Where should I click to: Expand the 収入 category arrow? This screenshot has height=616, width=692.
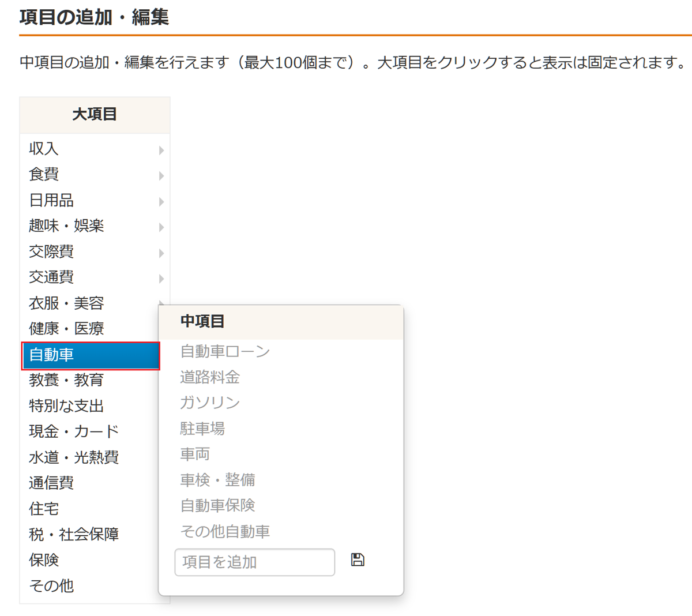coord(161,150)
